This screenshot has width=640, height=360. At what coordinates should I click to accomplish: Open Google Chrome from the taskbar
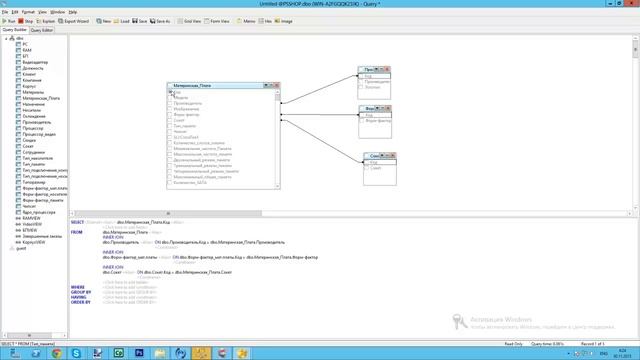(56, 353)
